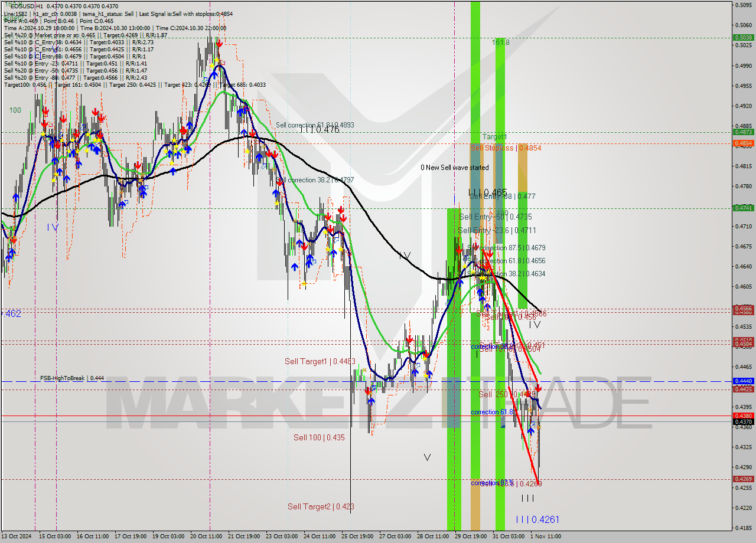Select the '0 New Sell wave started' annotation
This screenshot has height=543, width=756.
[x=454, y=168]
